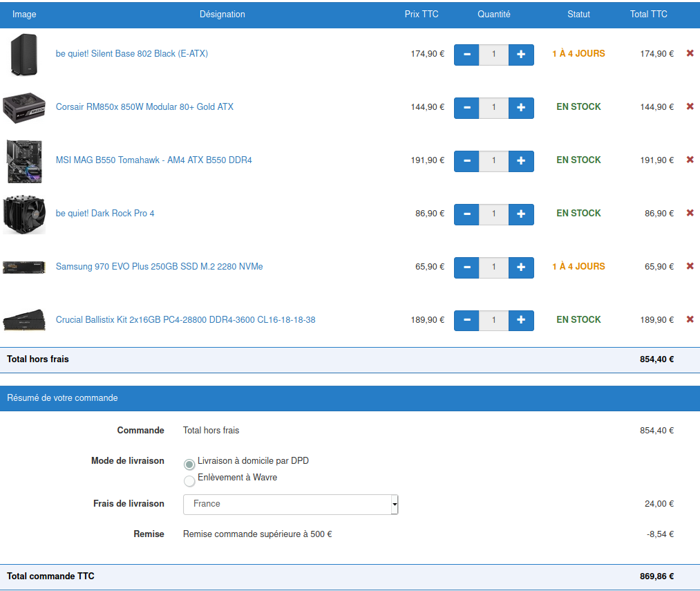Remove be quiet! Dark Rock Pro 4 from cart
Image resolution: width=700 pixels, height=591 pixels.
coord(690,213)
